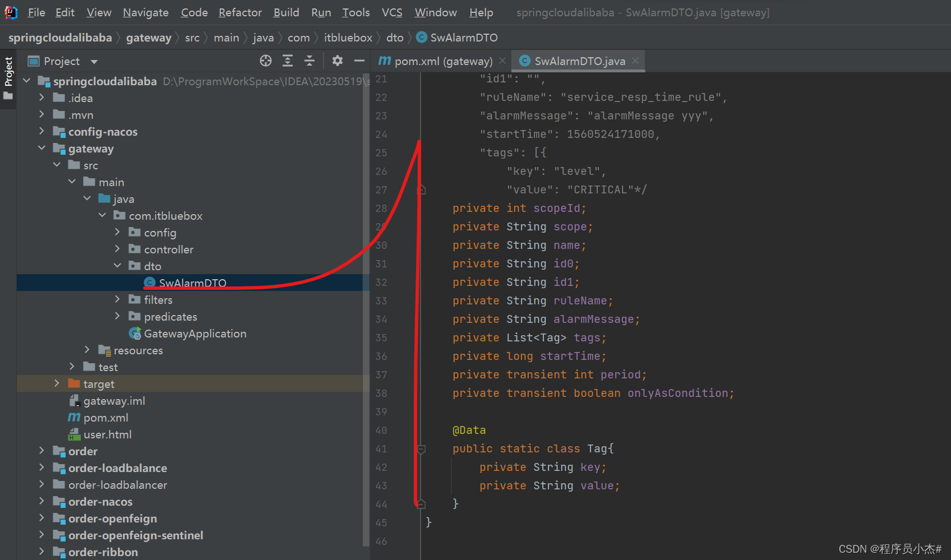Open the Build menu
951x560 pixels.
click(286, 12)
